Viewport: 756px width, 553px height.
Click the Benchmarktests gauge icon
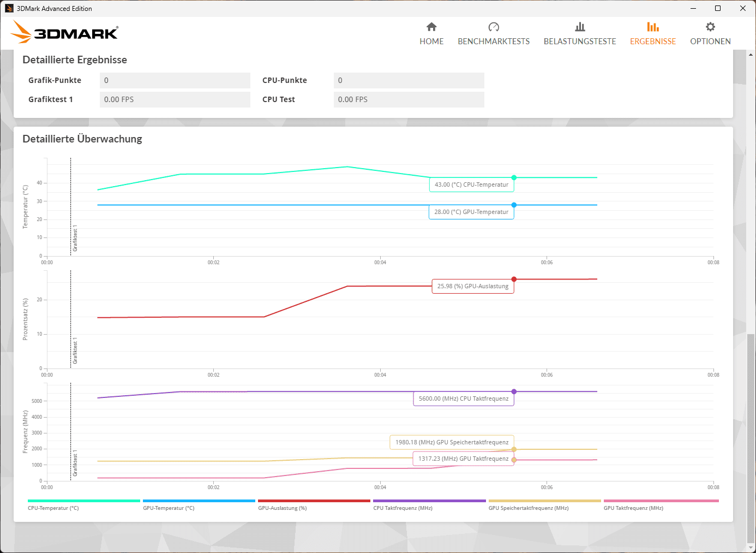494,27
